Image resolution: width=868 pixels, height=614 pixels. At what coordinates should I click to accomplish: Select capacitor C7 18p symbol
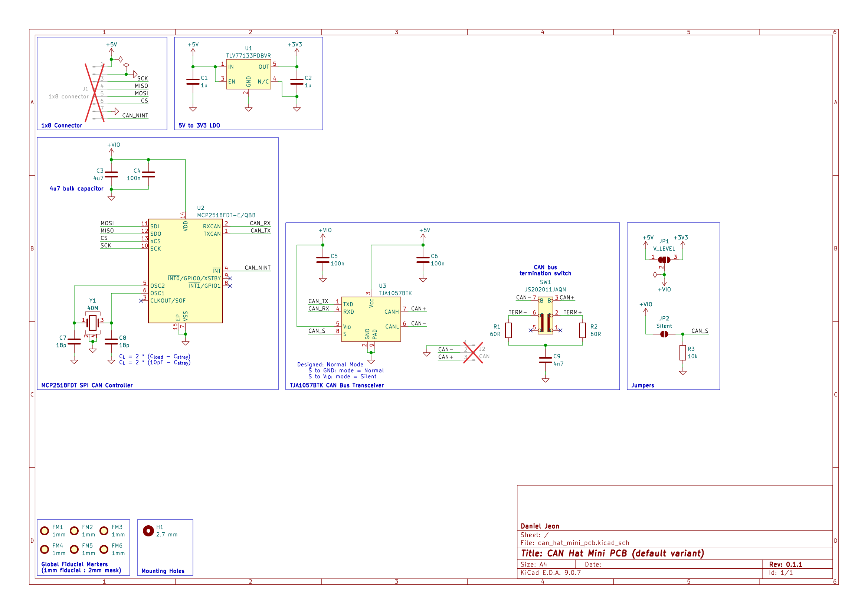click(x=74, y=342)
